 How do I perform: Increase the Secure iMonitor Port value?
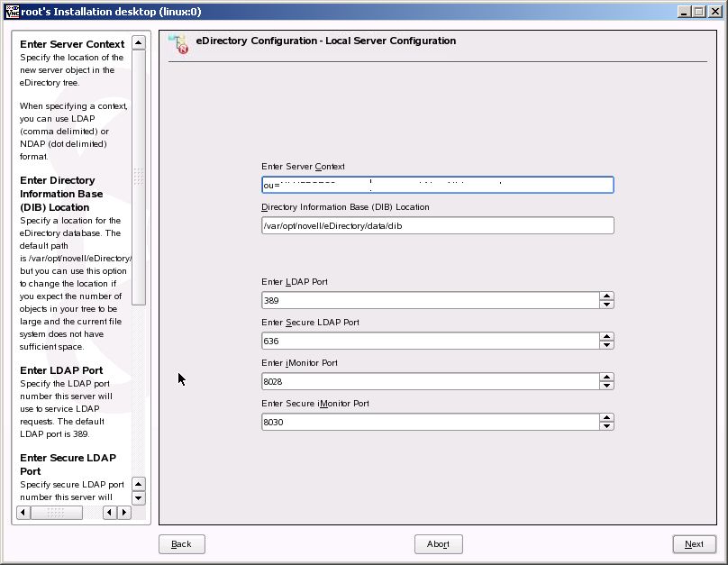click(606, 417)
